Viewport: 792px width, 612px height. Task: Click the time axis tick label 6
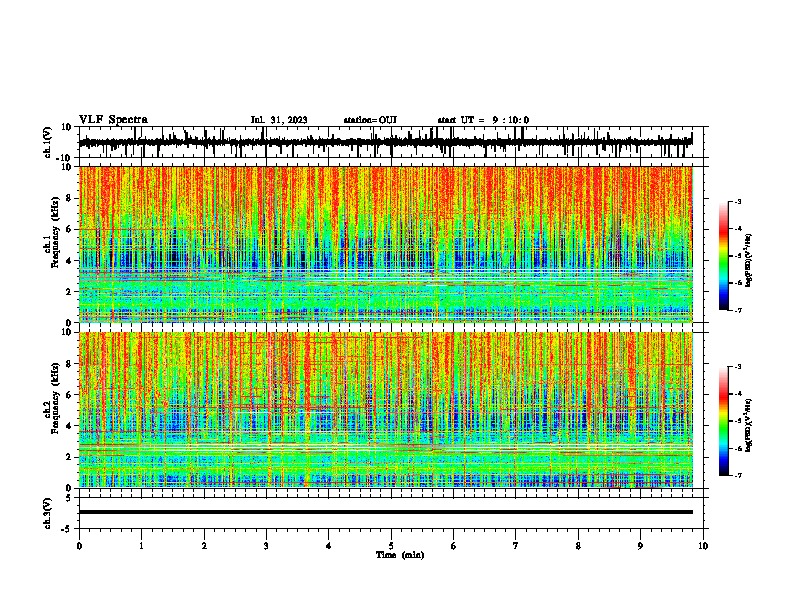(x=454, y=546)
